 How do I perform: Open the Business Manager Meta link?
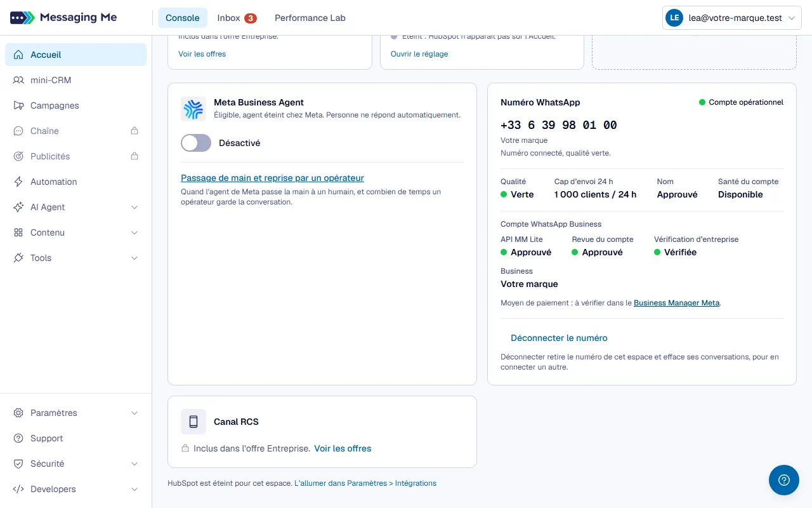pos(676,303)
